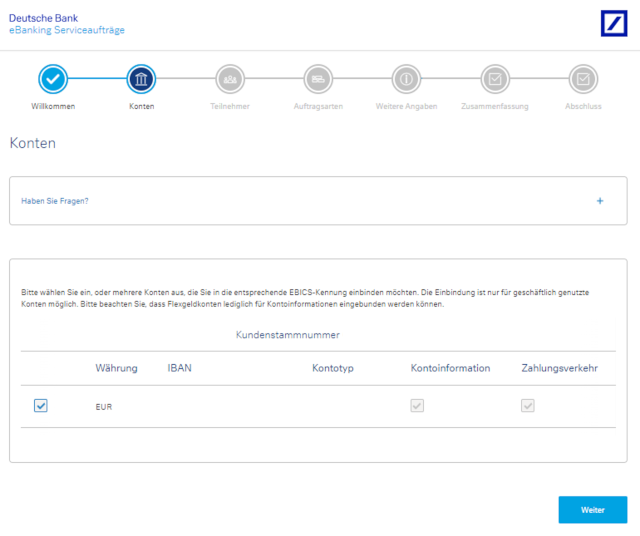
Task: Click the Teilnehmer step label text
Action: [x=230, y=106]
